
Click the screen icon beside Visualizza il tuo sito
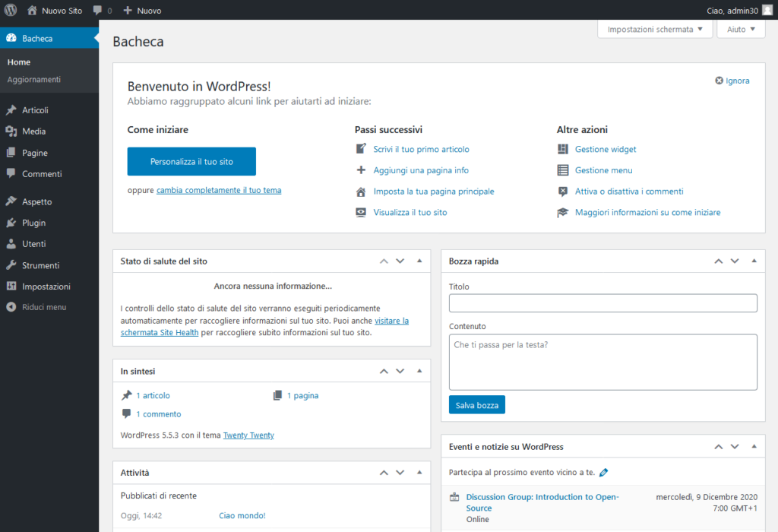[x=361, y=212]
